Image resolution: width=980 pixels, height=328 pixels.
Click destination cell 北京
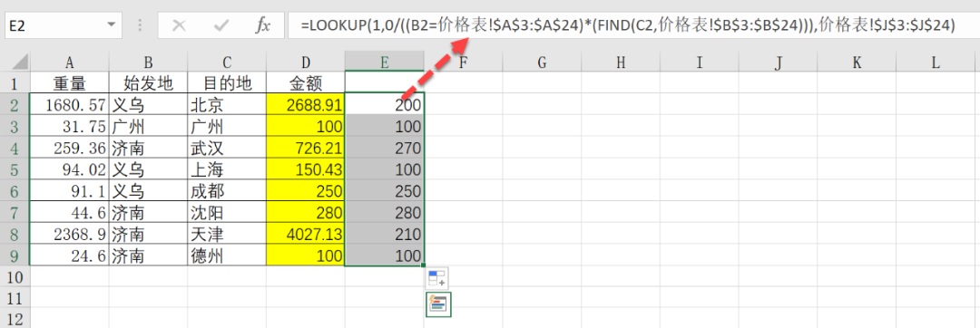pos(226,104)
